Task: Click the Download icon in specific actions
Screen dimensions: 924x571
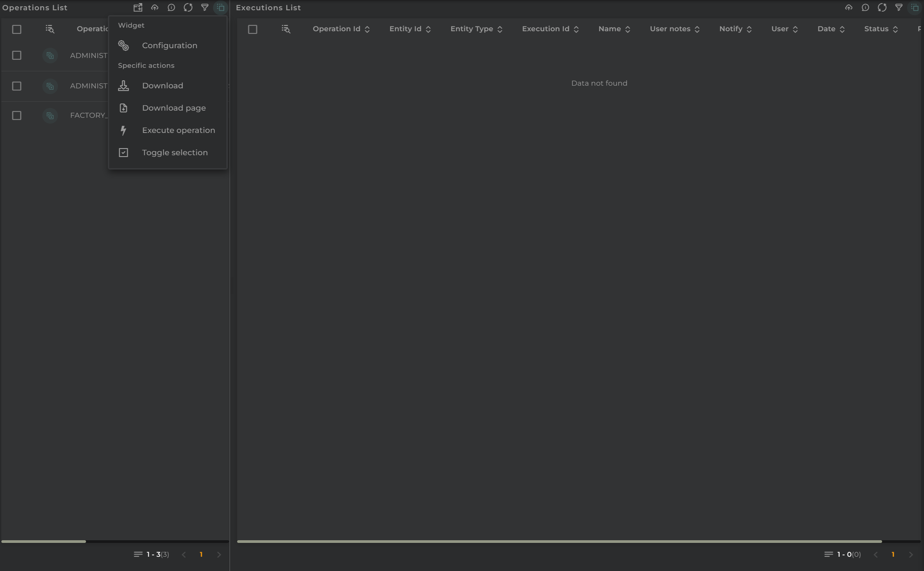Action: 123,85
